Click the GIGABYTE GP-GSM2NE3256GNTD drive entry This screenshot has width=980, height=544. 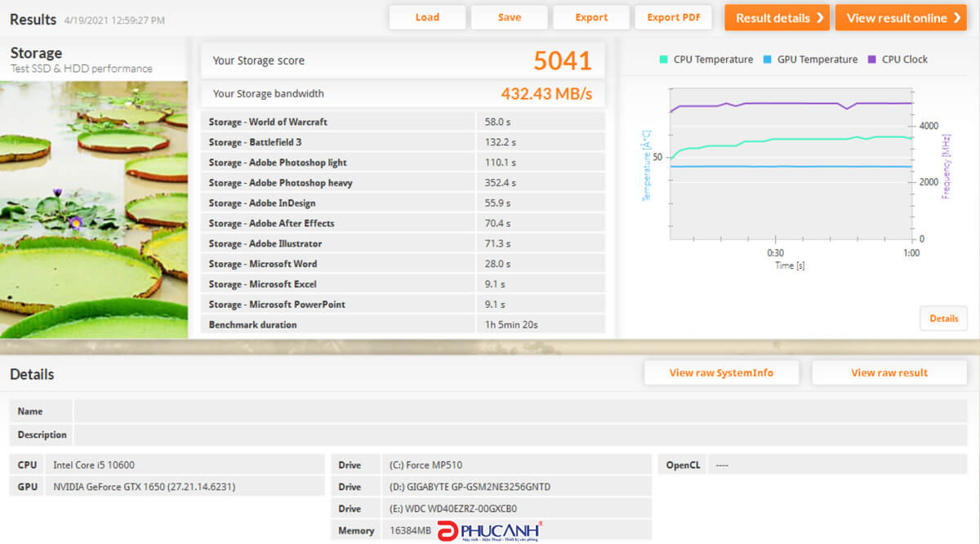pyautogui.click(x=470, y=487)
